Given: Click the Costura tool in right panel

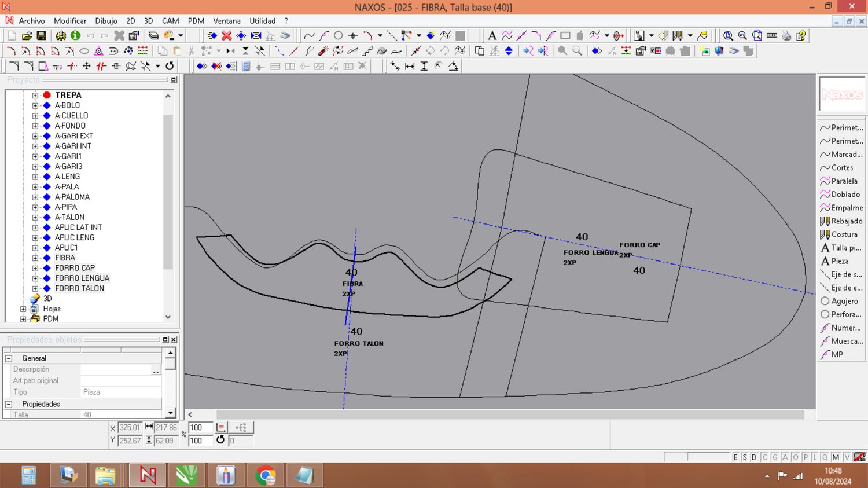Looking at the screenshot, I should pyautogui.click(x=844, y=234).
